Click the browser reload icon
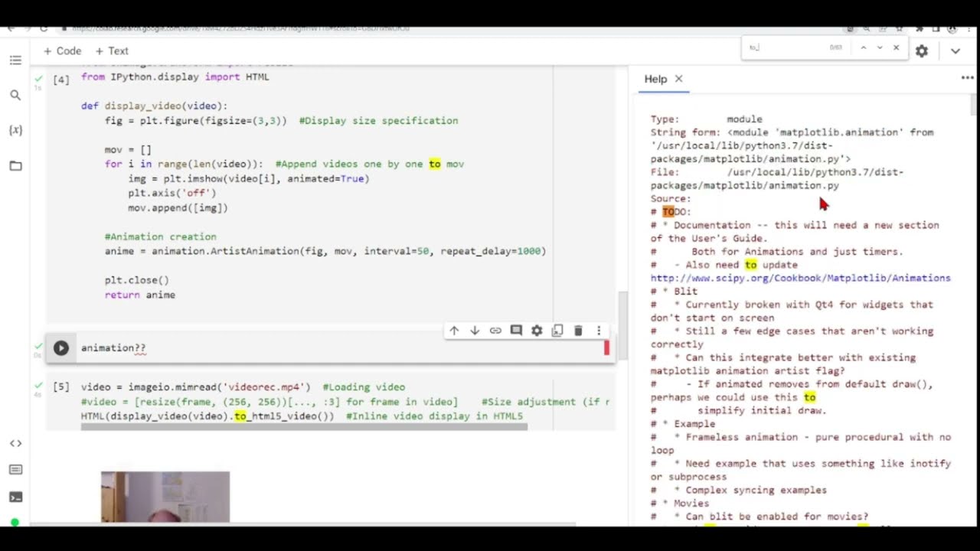 [x=44, y=28]
